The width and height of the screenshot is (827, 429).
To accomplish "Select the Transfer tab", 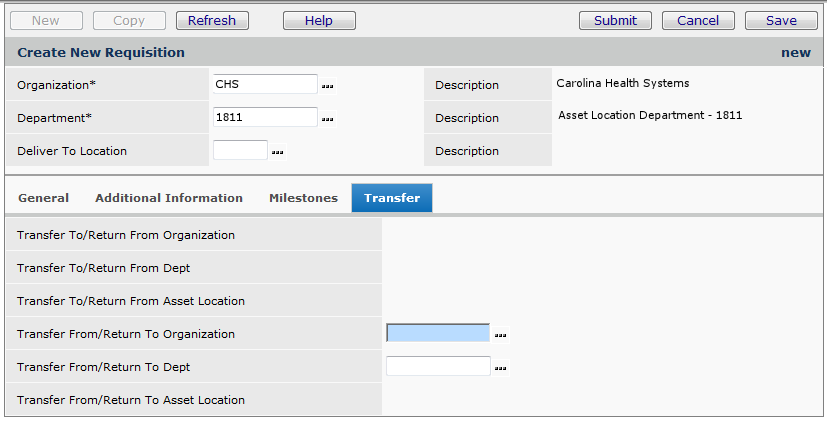I will point(391,198).
